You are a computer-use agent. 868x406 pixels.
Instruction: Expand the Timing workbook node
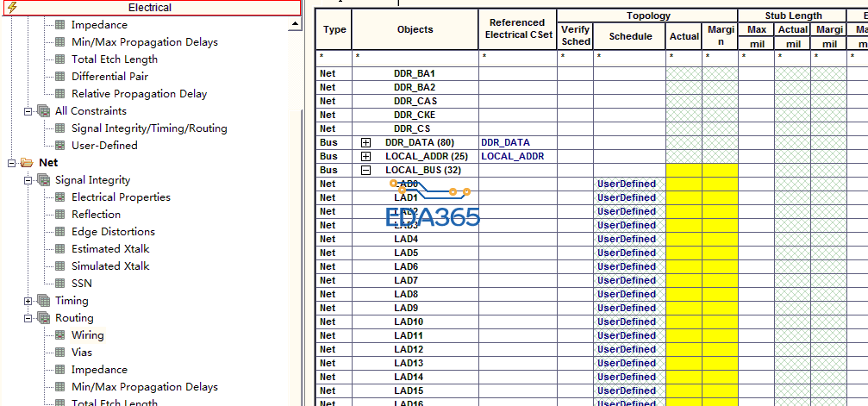coord(28,301)
